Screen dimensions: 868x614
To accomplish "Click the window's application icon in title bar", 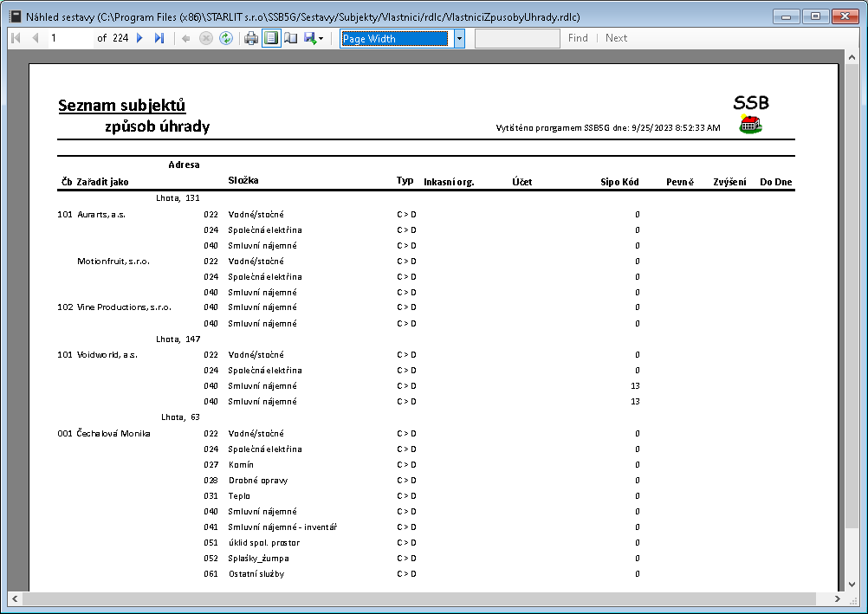I will 14,16.
